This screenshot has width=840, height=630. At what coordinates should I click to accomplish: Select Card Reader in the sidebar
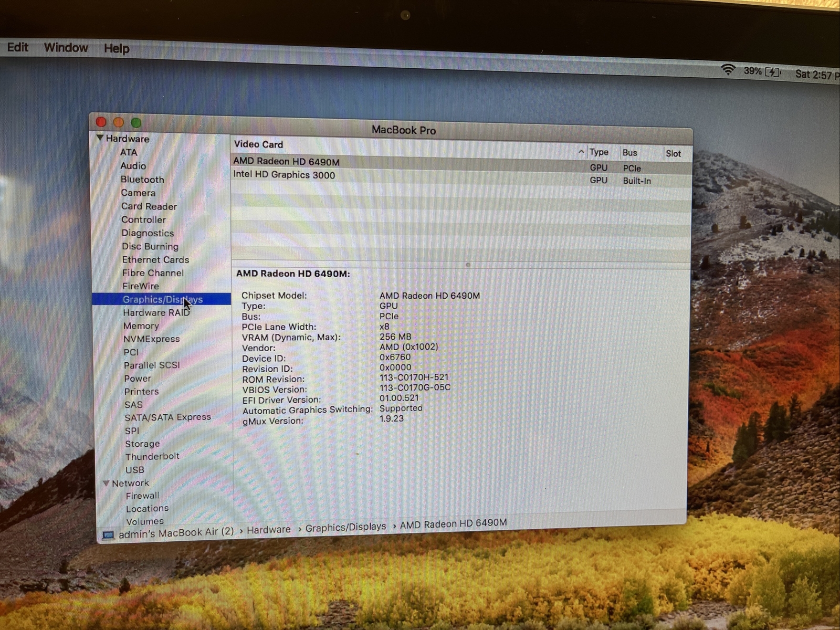[x=149, y=206]
